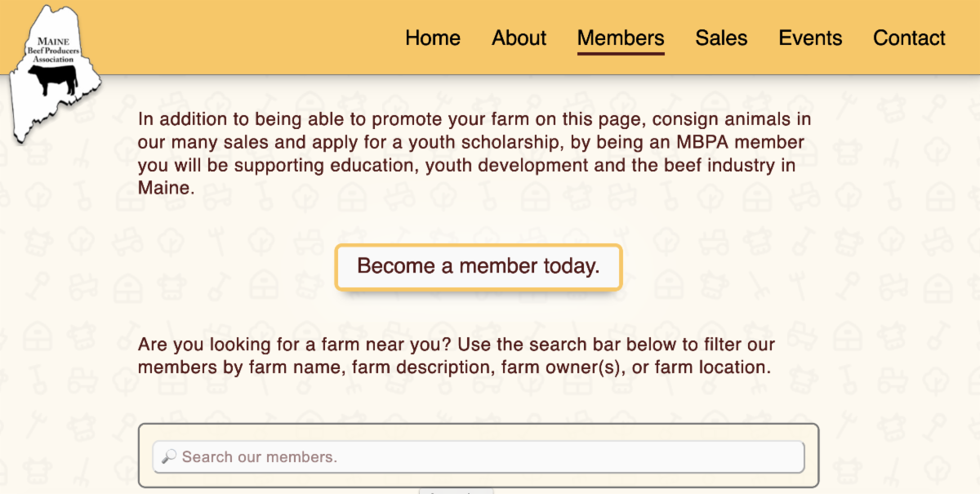Click the magnifying glass search icon

click(169, 456)
